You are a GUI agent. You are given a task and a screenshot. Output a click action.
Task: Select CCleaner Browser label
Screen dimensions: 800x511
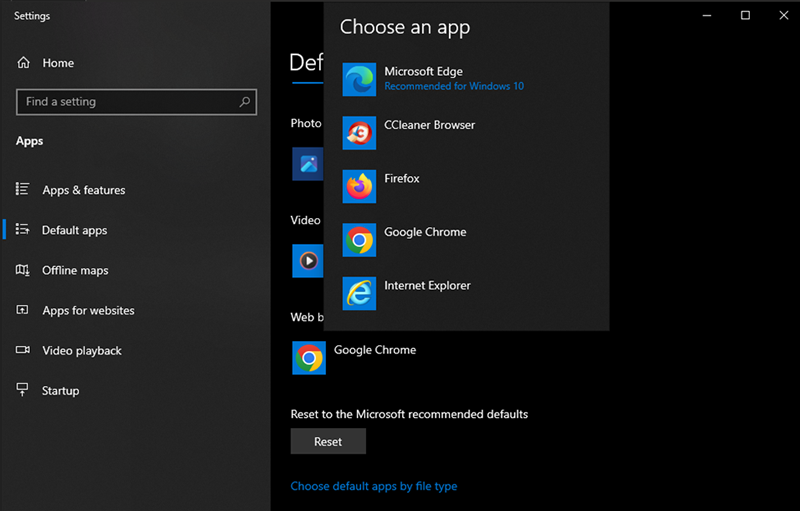click(x=430, y=125)
